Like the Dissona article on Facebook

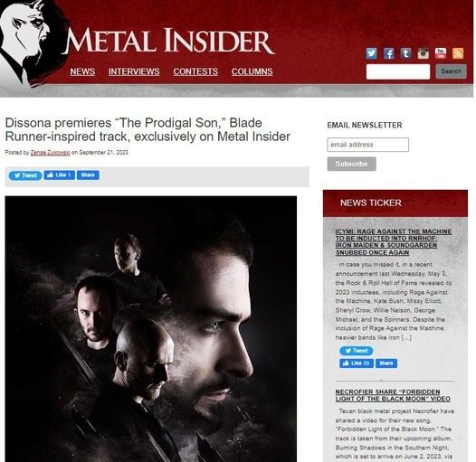point(59,175)
